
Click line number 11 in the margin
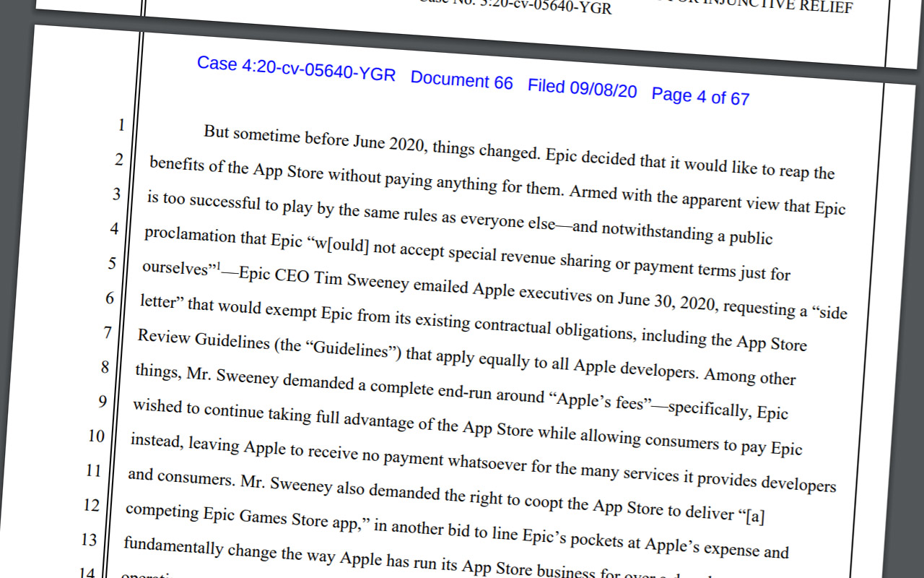point(93,470)
